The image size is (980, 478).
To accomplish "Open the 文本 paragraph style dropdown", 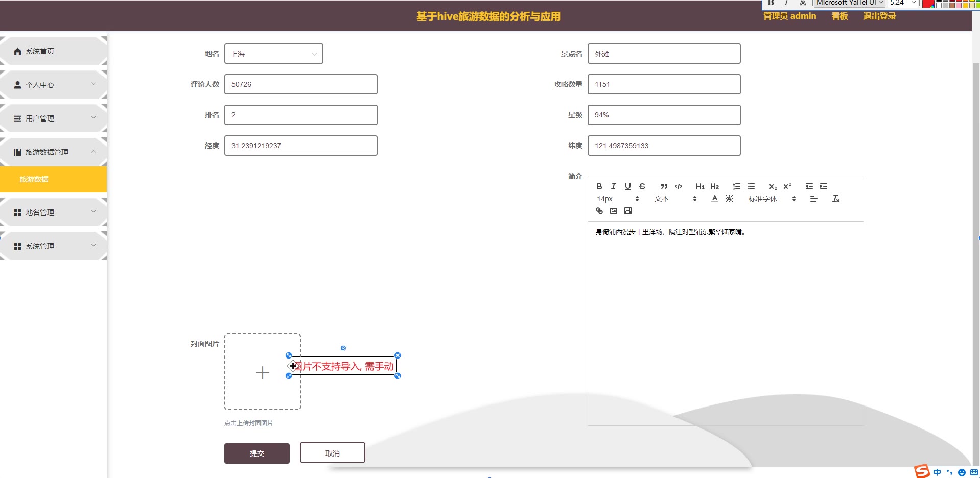I will [x=675, y=199].
